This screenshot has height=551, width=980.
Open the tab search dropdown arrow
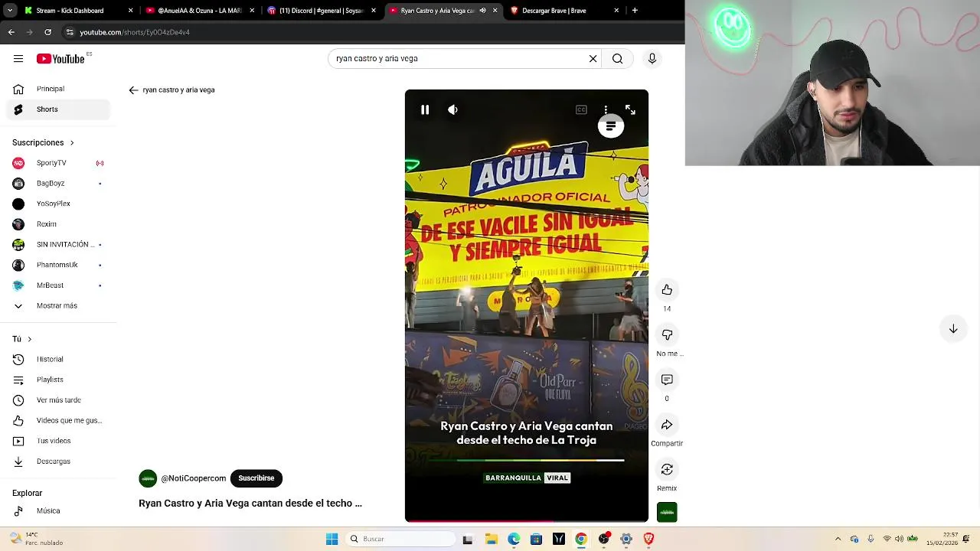point(10,11)
